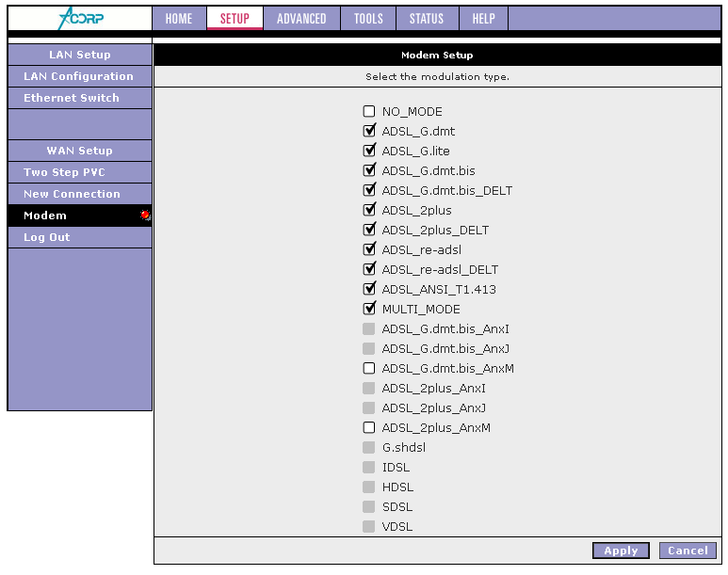The image size is (728, 575).
Task: Open Two Step PVC page
Action: pos(80,172)
